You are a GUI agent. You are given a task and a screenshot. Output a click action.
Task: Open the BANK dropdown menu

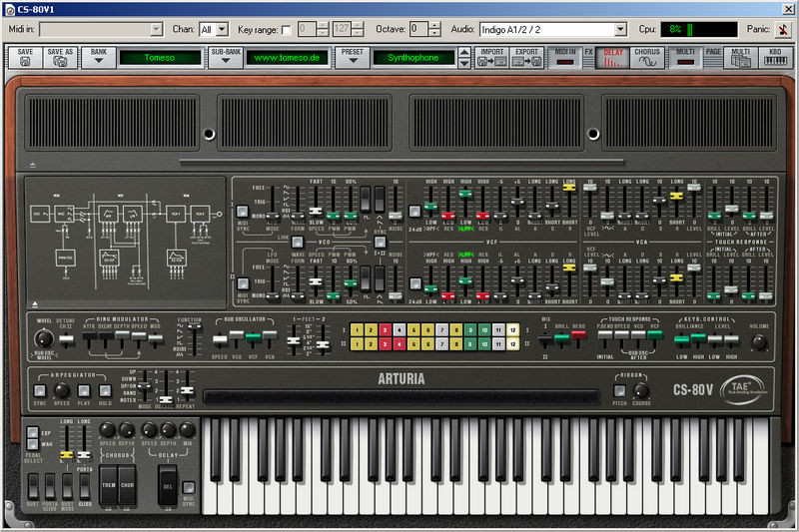(98, 58)
